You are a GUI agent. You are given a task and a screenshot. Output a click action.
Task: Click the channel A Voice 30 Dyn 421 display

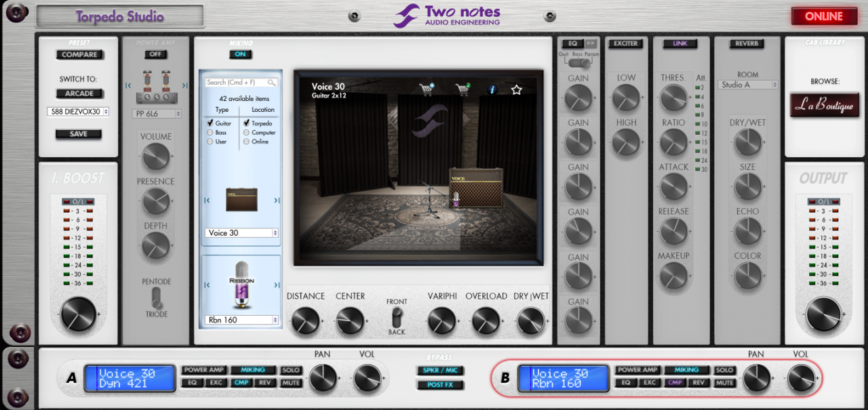[x=131, y=378]
